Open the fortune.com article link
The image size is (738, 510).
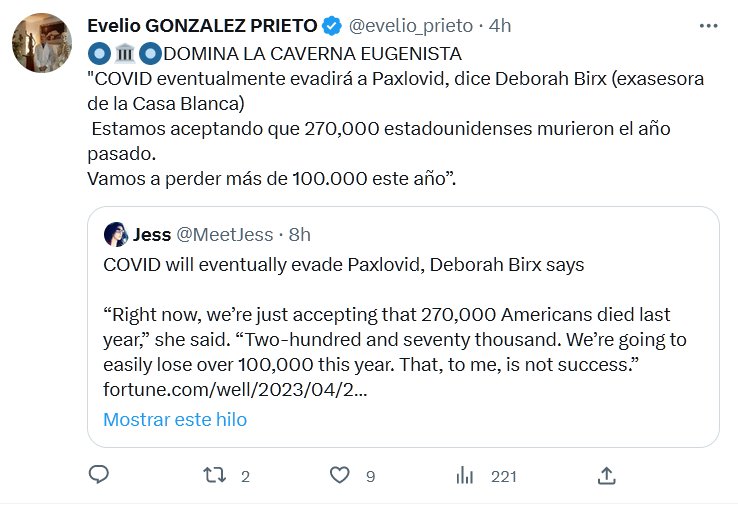pyautogui.click(x=235, y=387)
